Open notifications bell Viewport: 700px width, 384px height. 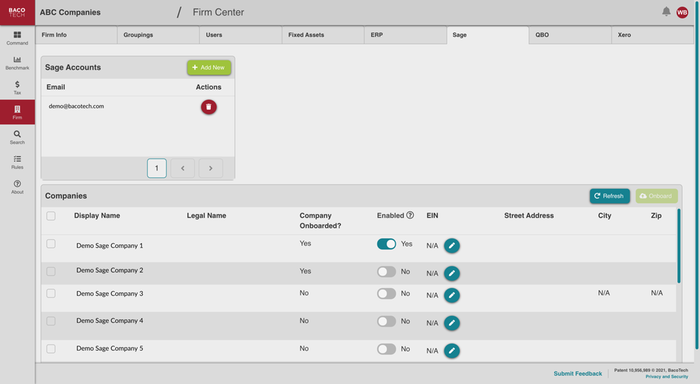pos(666,12)
